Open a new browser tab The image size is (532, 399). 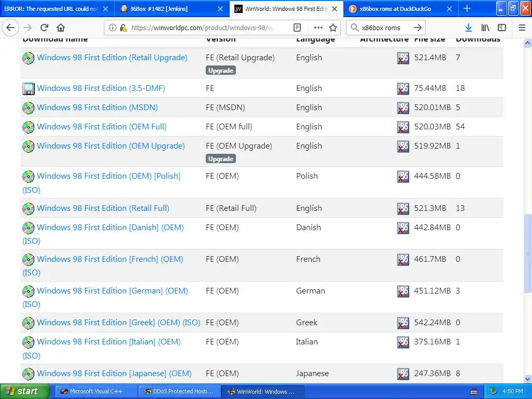click(467, 8)
